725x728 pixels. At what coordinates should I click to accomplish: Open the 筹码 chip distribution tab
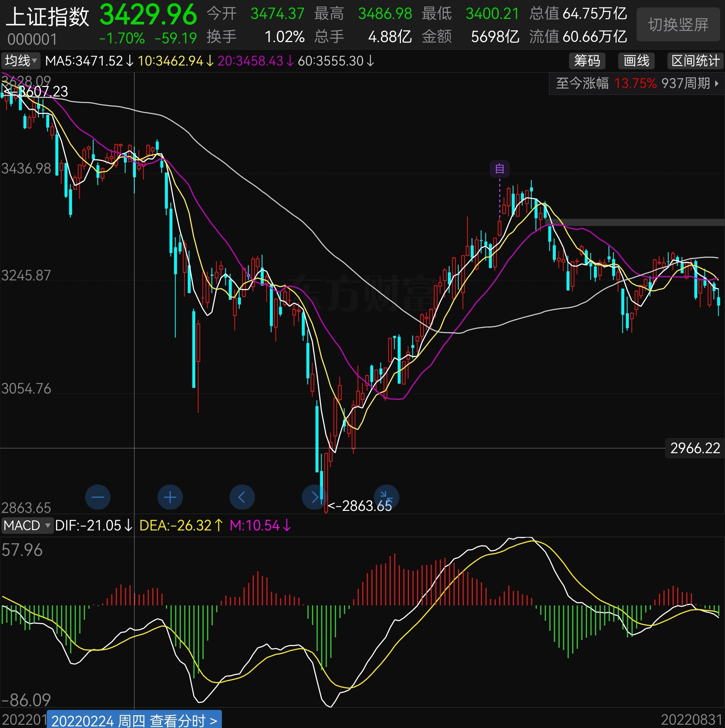[587, 61]
